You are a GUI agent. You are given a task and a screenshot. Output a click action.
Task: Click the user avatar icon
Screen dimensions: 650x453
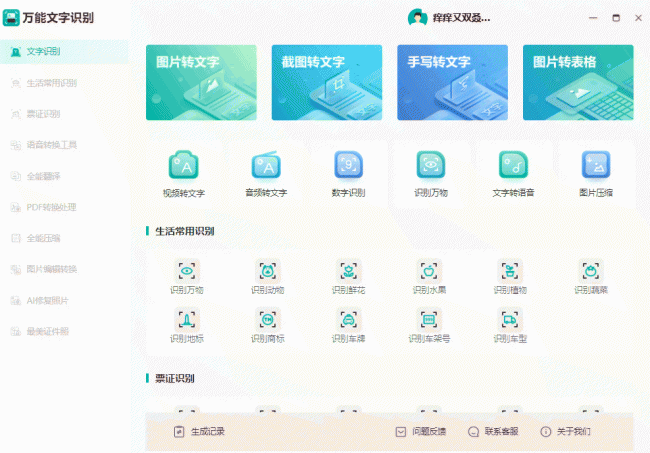click(417, 18)
